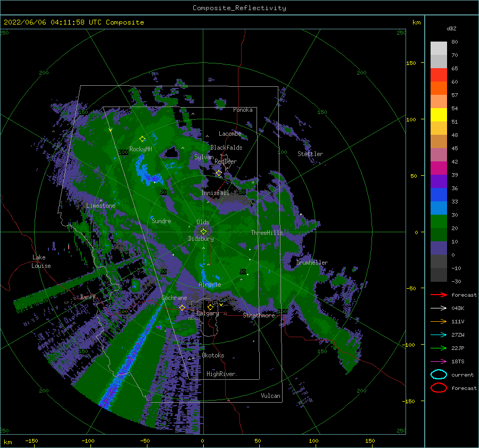The width and height of the screenshot is (479, 448).
Task: Click the cyan 'current' ellipse legend icon
Action: point(439,374)
